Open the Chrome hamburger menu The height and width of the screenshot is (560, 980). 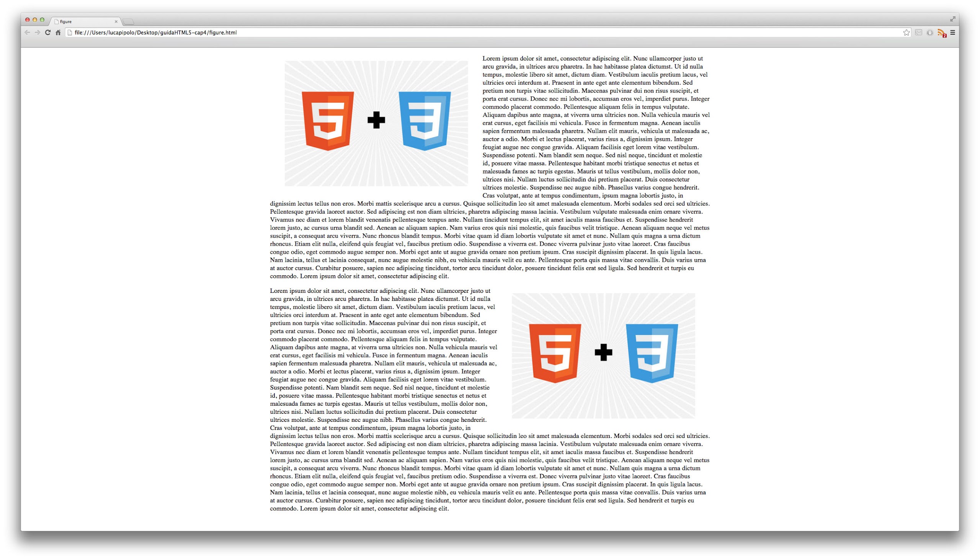point(953,33)
